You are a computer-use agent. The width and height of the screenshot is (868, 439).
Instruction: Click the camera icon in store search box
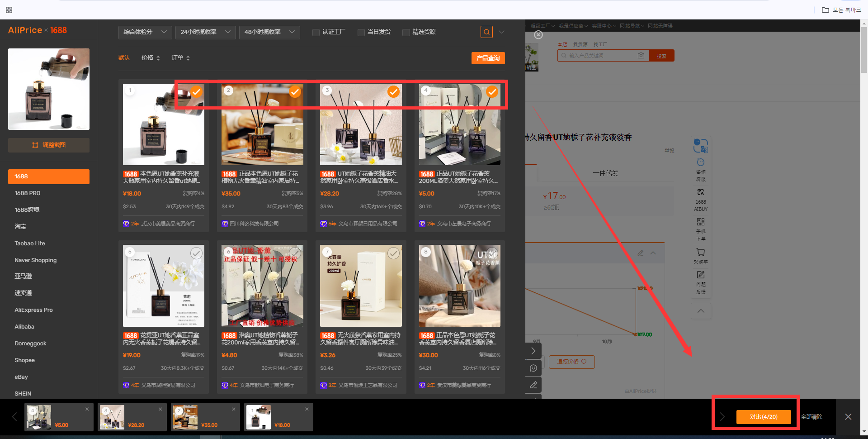click(641, 56)
